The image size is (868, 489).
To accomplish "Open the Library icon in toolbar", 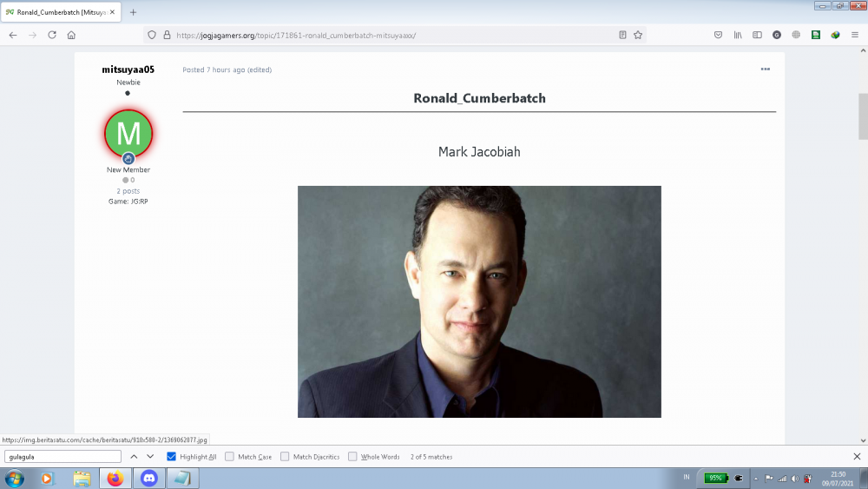I will (x=738, y=35).
